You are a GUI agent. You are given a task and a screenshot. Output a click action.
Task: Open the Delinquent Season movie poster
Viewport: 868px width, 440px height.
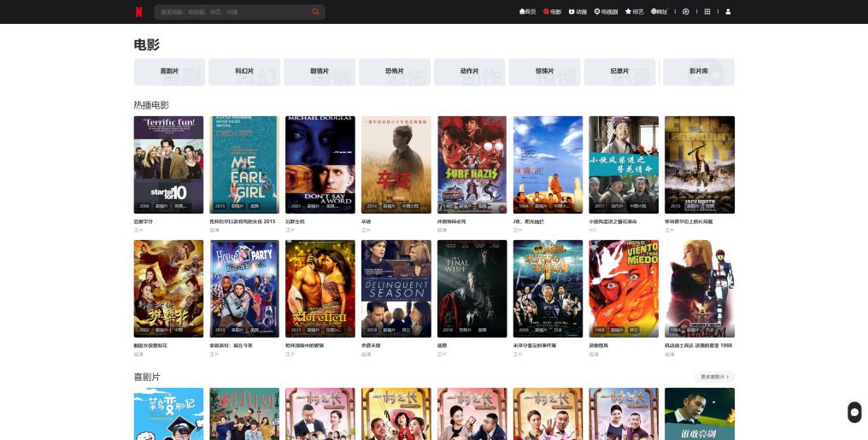pyautogui.click(x=396, y=289)
